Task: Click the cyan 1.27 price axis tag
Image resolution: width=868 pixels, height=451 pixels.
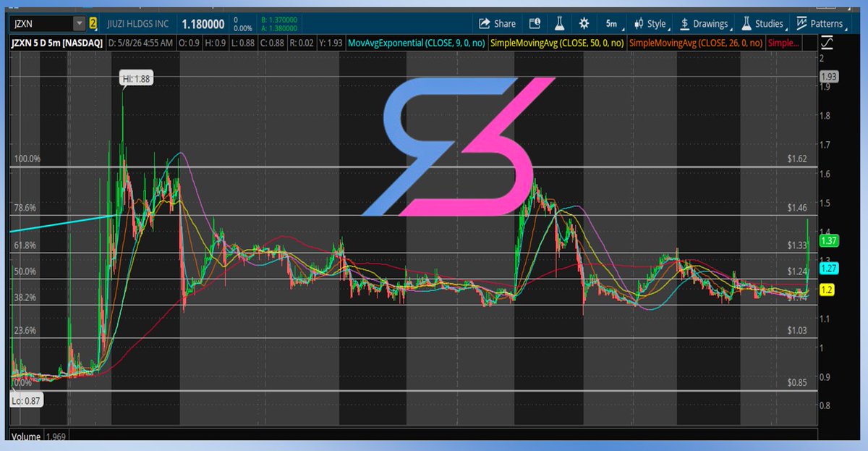Action: click(x=828, y=268)
